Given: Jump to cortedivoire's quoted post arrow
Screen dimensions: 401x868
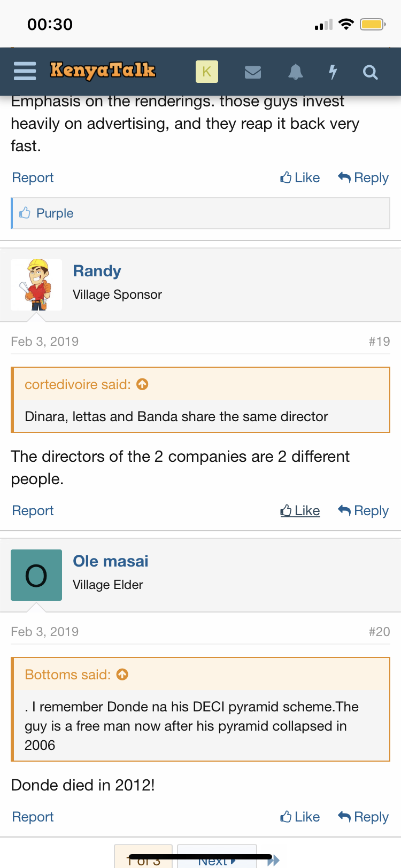Looking at the screenshot, I should [x=142, y=384].
